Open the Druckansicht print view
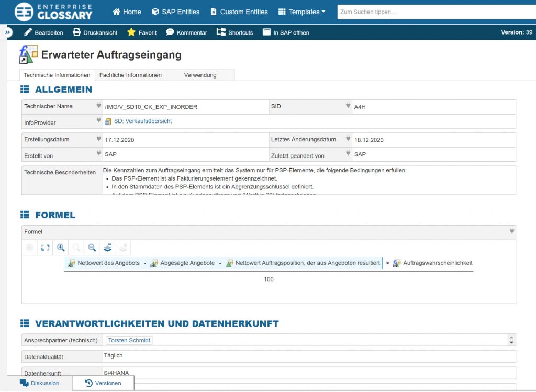Image resolution: width=536 pixels, height=392 pixels. 95,32
